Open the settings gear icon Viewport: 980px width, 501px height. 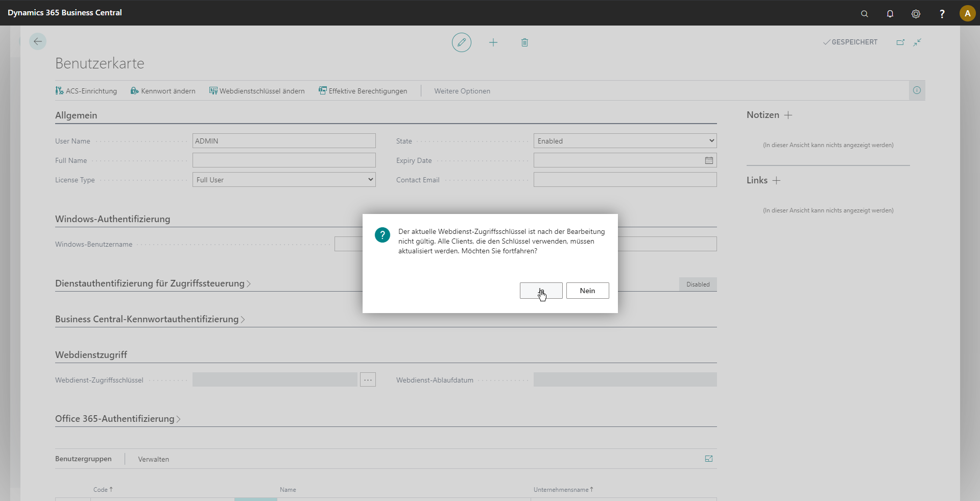pyautogui.click(x=916, y=14)
